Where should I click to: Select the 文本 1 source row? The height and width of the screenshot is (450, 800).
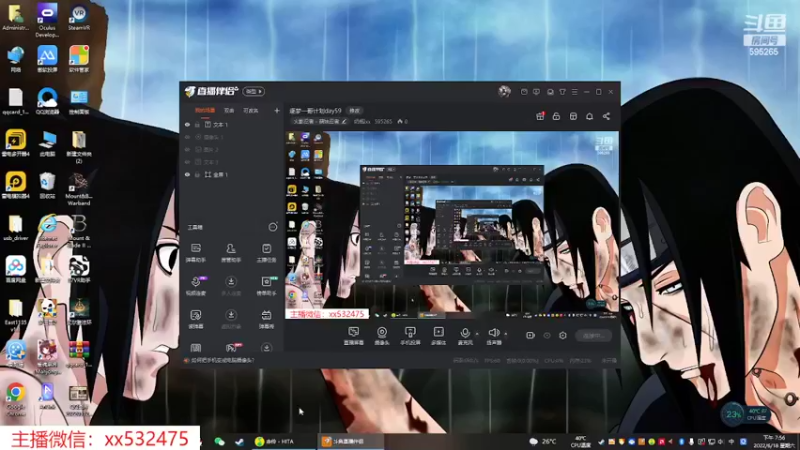232,124
